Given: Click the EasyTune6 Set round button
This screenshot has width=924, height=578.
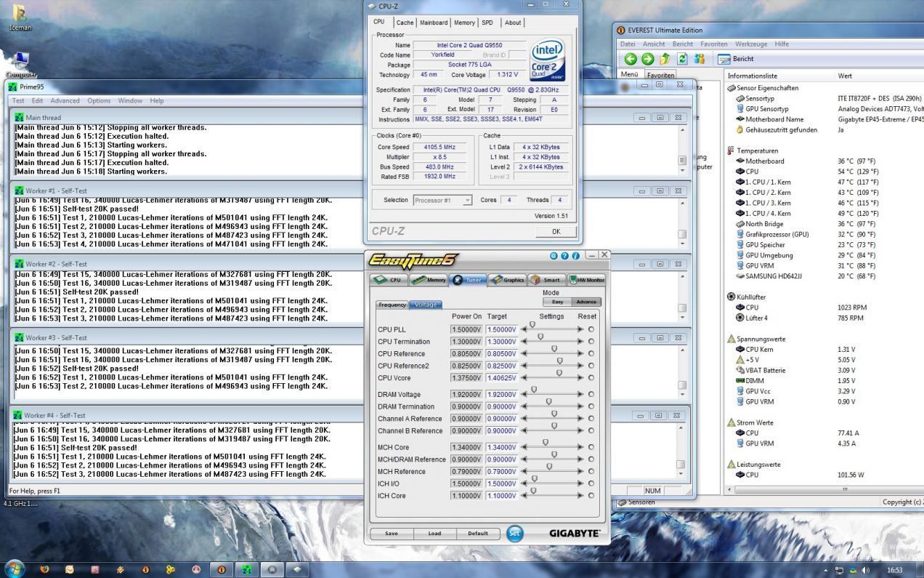Looking at the screenshot, I should pyautogui.click(x=514, y=533).
